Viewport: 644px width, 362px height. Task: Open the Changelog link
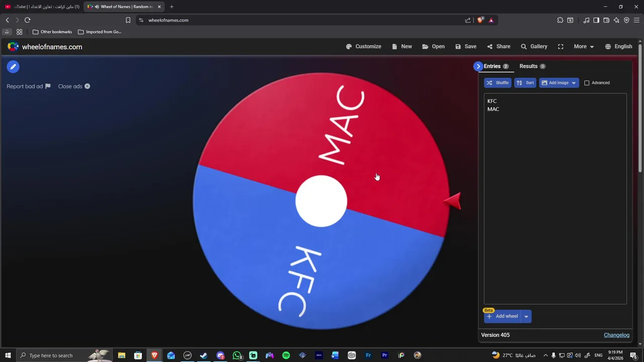coord(616,335)
